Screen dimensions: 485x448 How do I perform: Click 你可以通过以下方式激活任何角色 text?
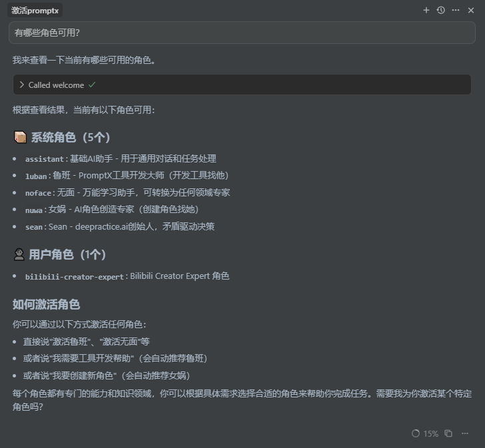(79, 324)
